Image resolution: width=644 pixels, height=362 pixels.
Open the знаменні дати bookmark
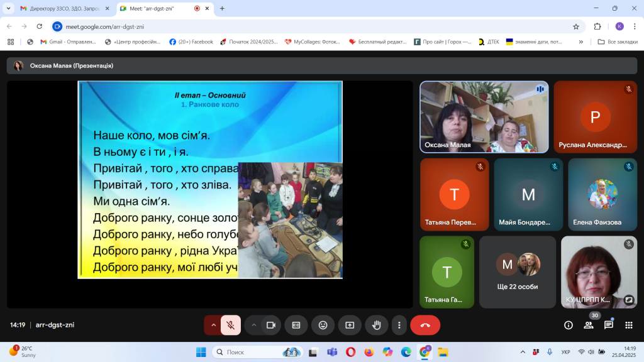534,42
